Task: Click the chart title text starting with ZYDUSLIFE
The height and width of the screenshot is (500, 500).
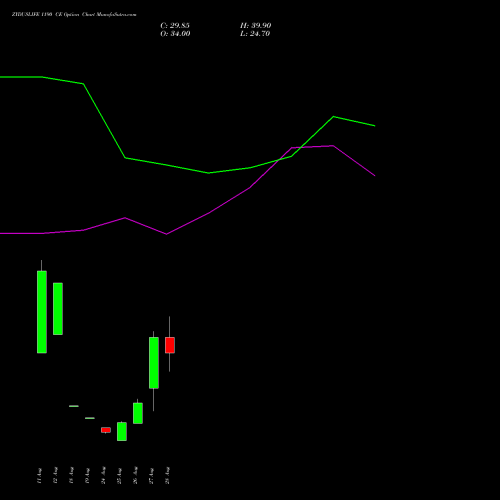Action: point(74,14)
